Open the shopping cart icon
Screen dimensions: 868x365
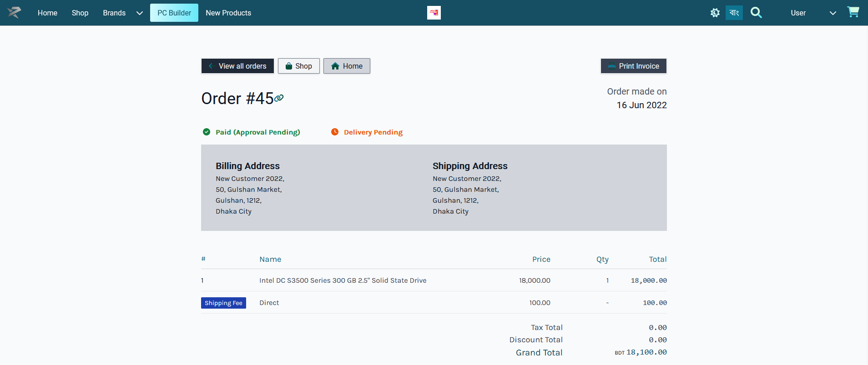point(853,12)
